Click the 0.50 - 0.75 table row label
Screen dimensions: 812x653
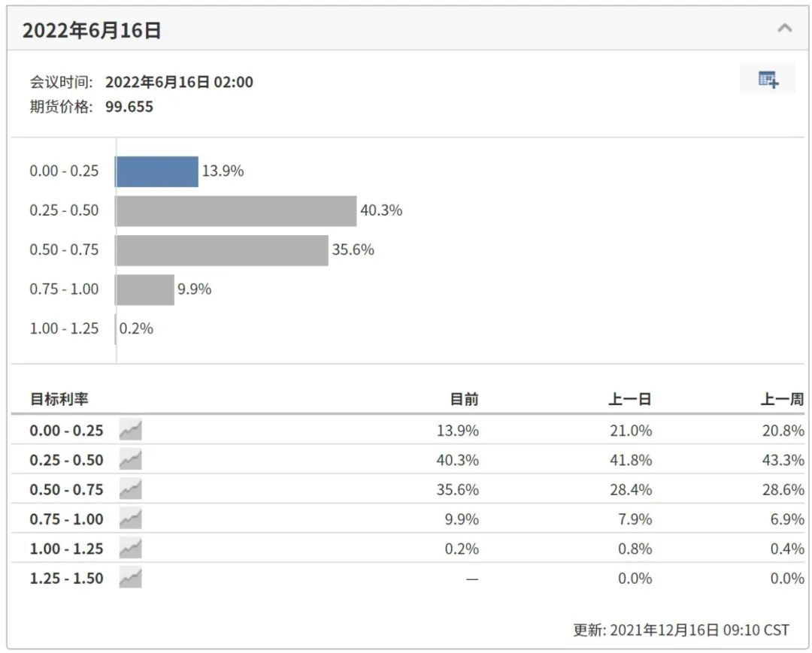(66, 489)
